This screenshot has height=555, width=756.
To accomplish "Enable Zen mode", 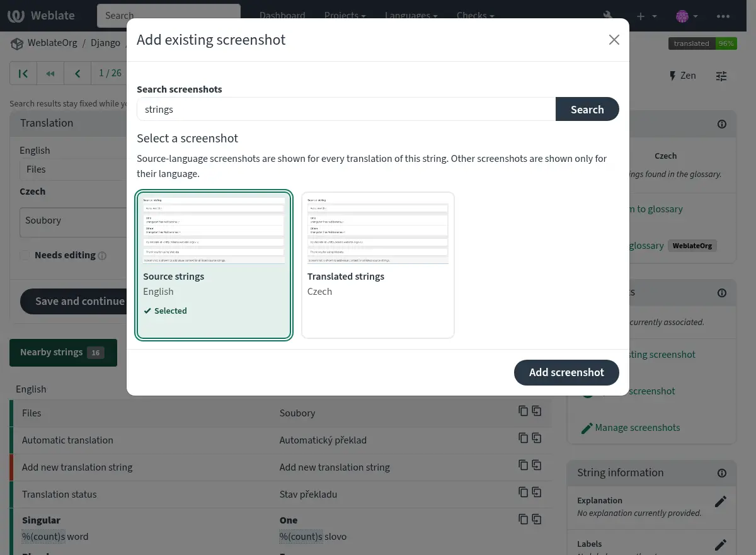I will pos(682,76).
